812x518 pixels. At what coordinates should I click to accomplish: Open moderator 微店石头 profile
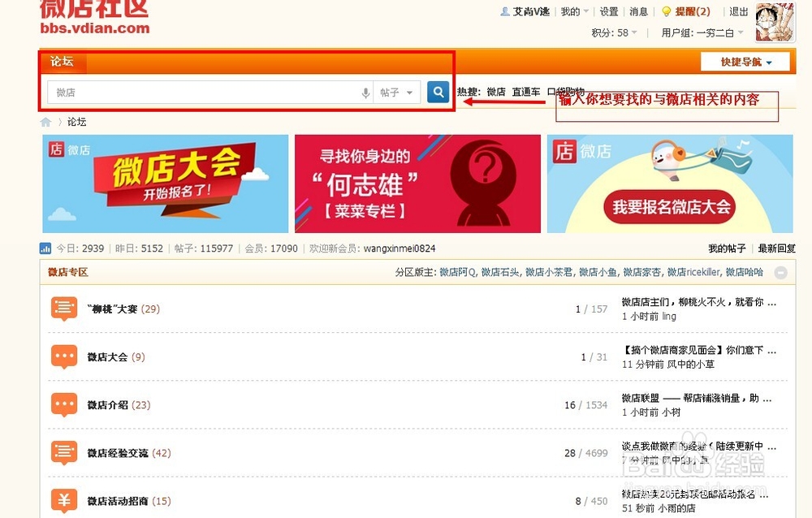pos(499,272)
